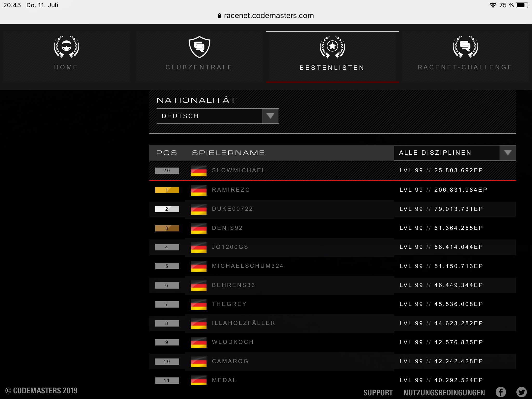
Task: Click German flag next to RAMIREZC
Action: click(x=198, y=190)
